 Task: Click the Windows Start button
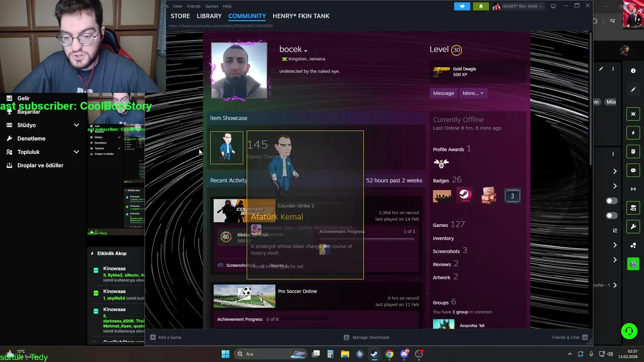(225, 354)
